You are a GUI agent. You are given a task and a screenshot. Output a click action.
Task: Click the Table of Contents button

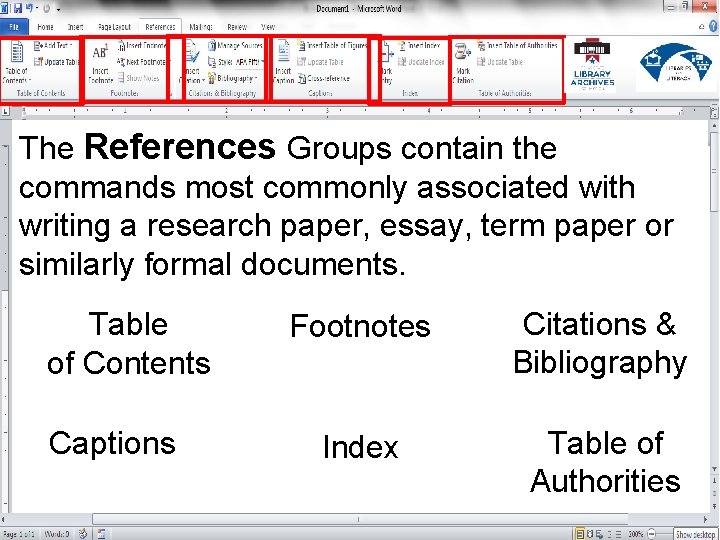(x=17, y=62)
